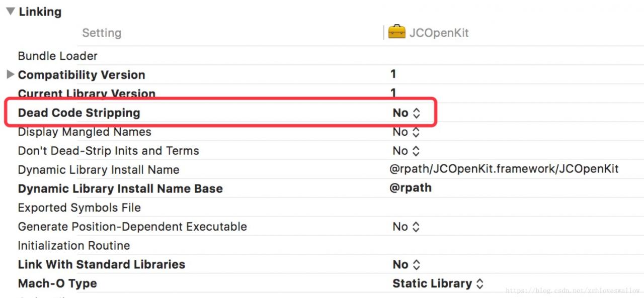Click the JCOpenKit toolbox target icon
Viewport: 644px width, 298px height.
click(x=396, y=32)
